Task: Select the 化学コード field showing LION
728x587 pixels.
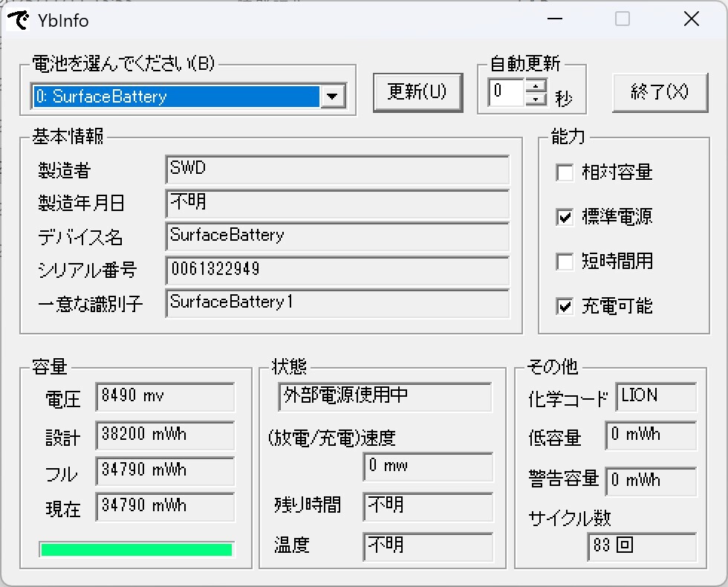Action: [x=655, y=397]
